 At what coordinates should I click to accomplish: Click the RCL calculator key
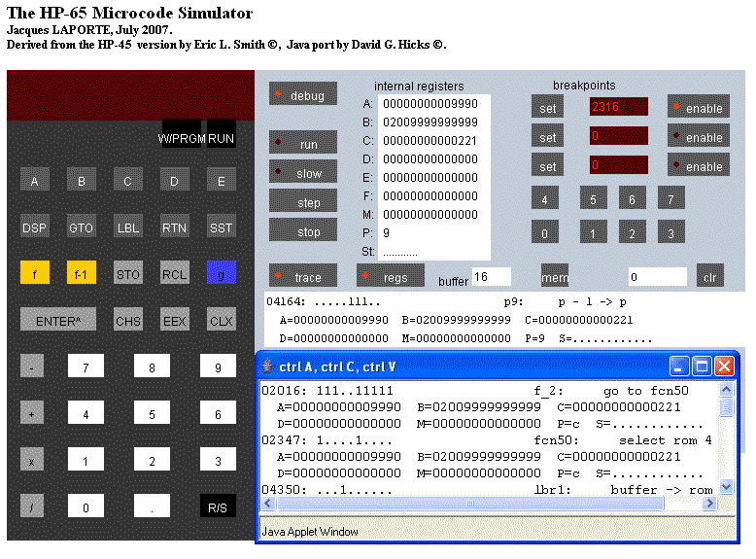point(174,273)
